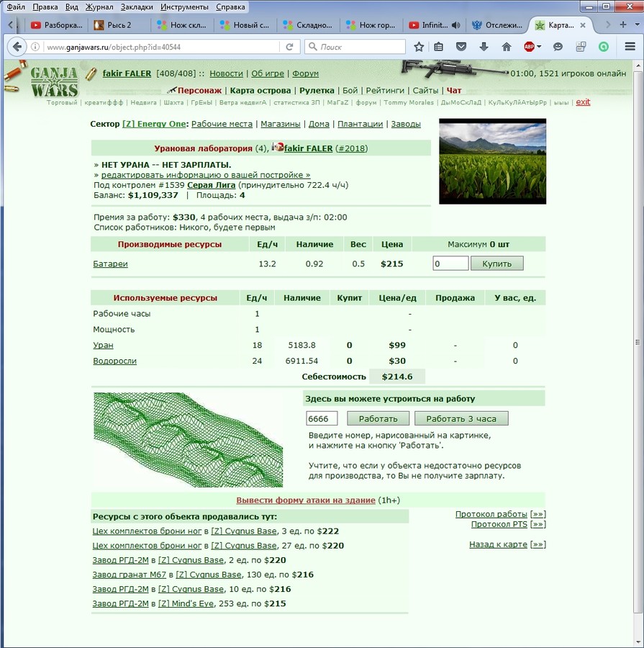Open the Новости link
644x648 pixels.
click(226, 73)
